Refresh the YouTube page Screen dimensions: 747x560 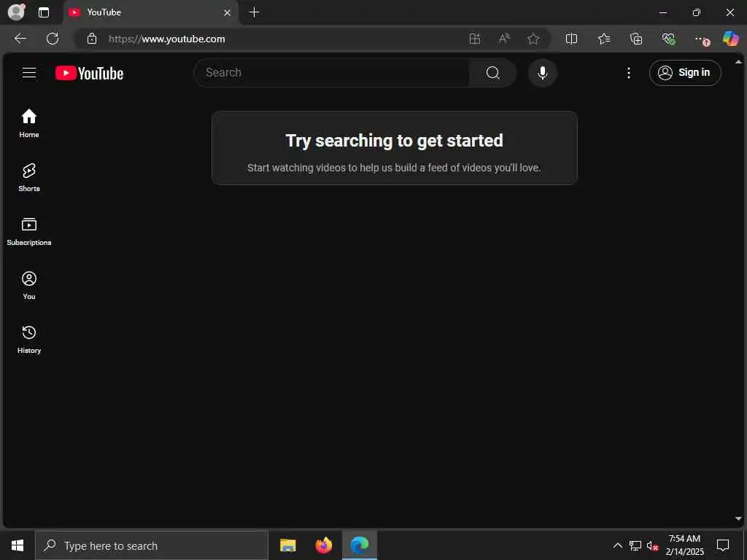[53, 39]
